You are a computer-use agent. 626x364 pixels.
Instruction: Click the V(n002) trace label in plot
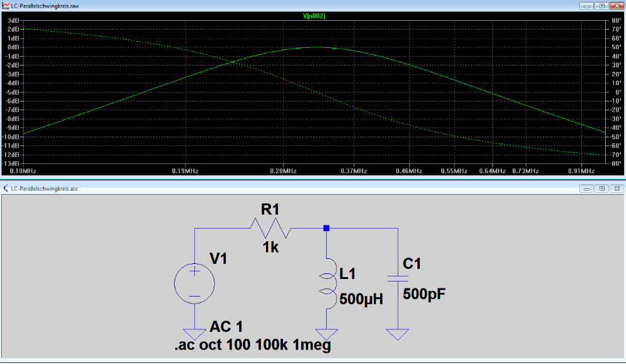click(314, 16)
